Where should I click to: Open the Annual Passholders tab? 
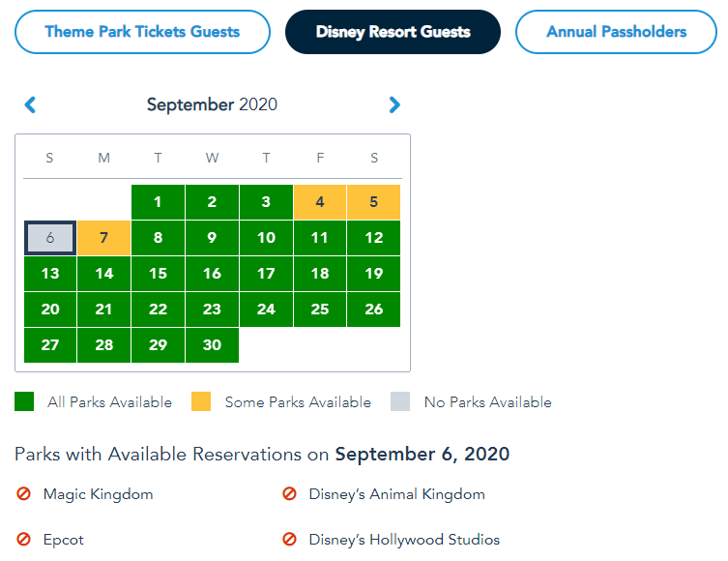[x=616, y=32]
